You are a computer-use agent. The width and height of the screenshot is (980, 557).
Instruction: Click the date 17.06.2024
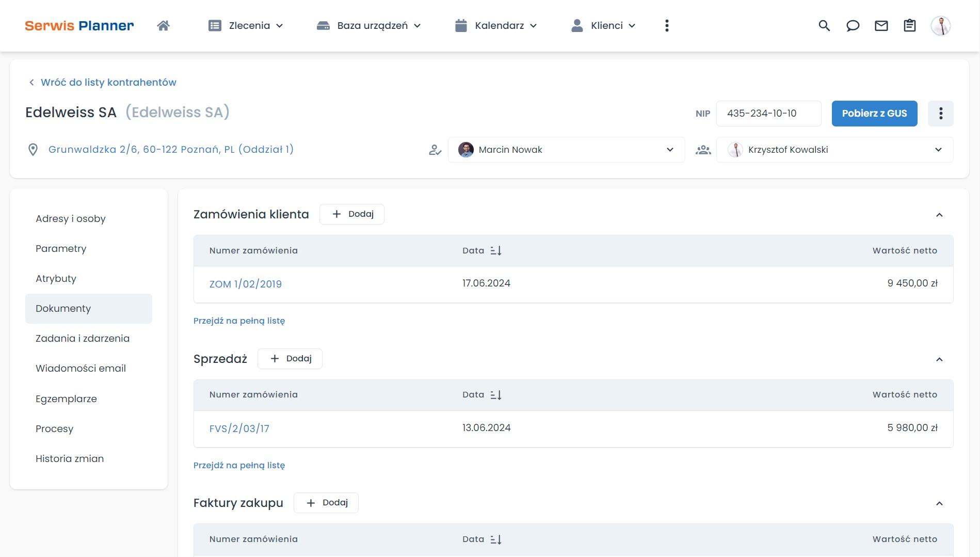486,283
